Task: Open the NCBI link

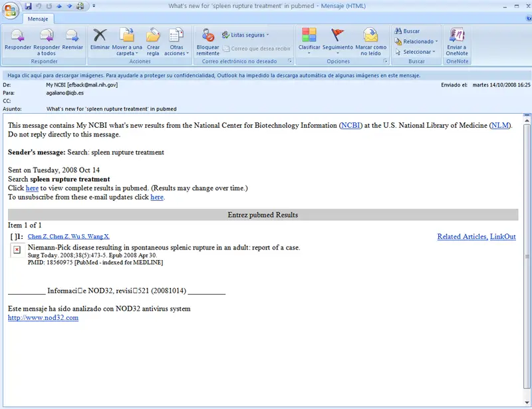Action: [x=351, y=125]
